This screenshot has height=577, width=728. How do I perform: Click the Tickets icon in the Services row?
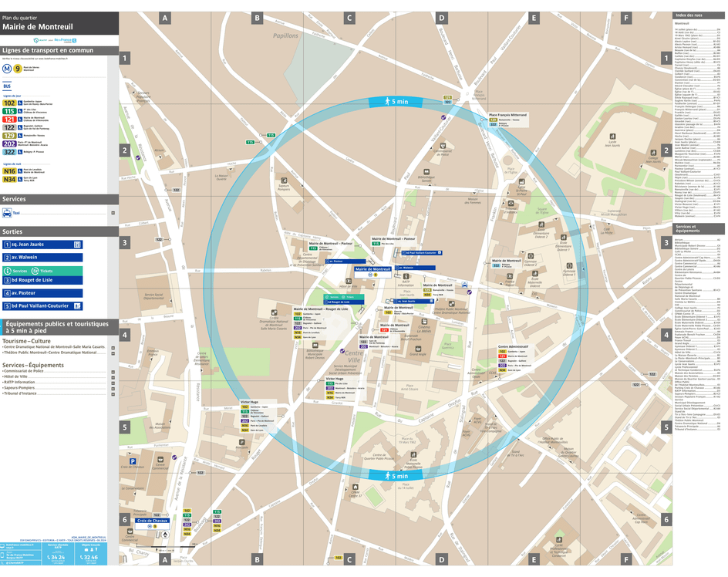coord(35,271)
